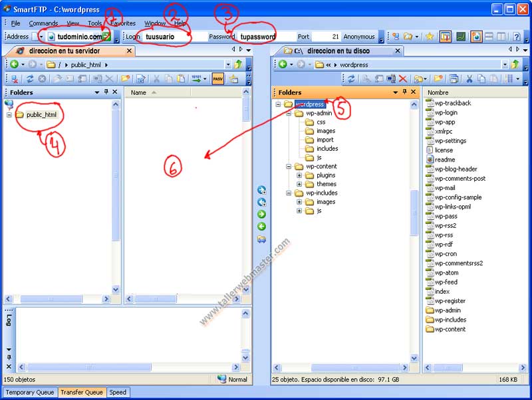Close the 'direccion en tu servidor' tab
The image size is (532, 400).
tap(129, 51)
